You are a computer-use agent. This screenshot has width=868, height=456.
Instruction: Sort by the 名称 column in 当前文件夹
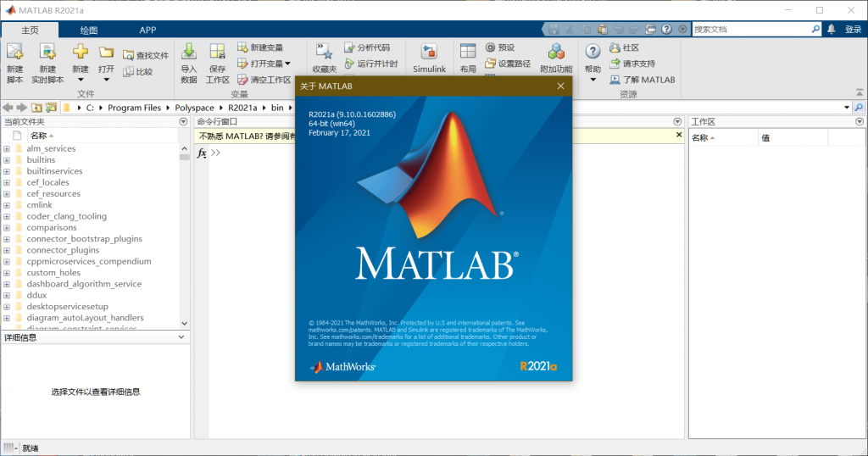pos(103,136)
